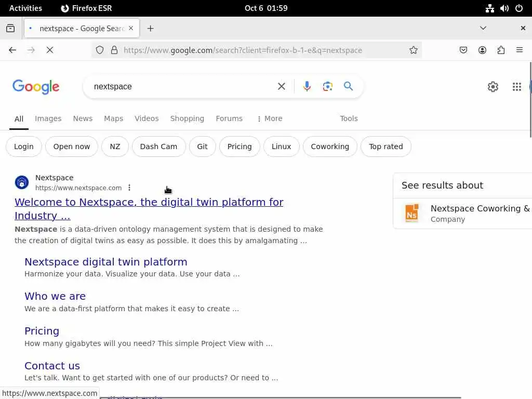Click the page vertical scrollbar
This screenshot has width=532, height=399.
click(x=530, y=100)
